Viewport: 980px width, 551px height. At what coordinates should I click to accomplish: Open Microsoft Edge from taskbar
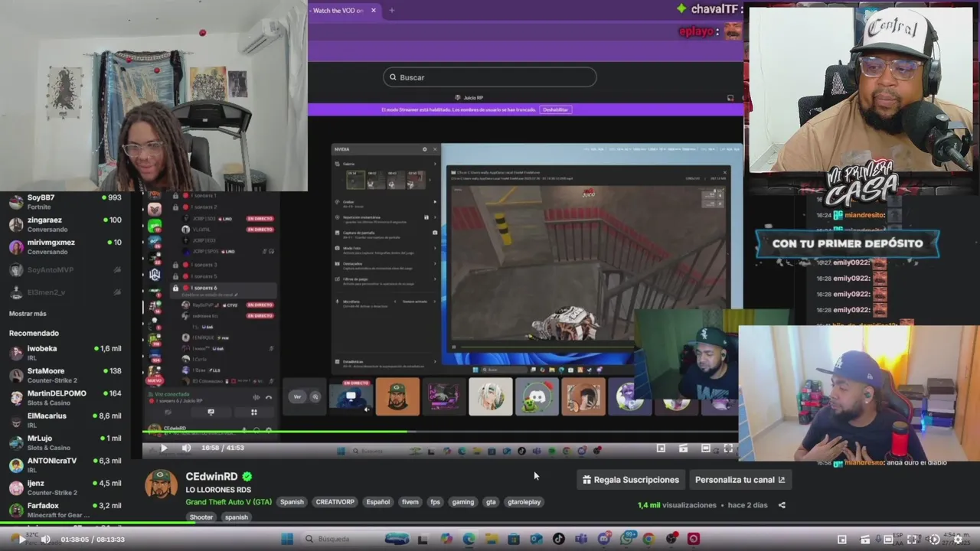pos(469,540)
